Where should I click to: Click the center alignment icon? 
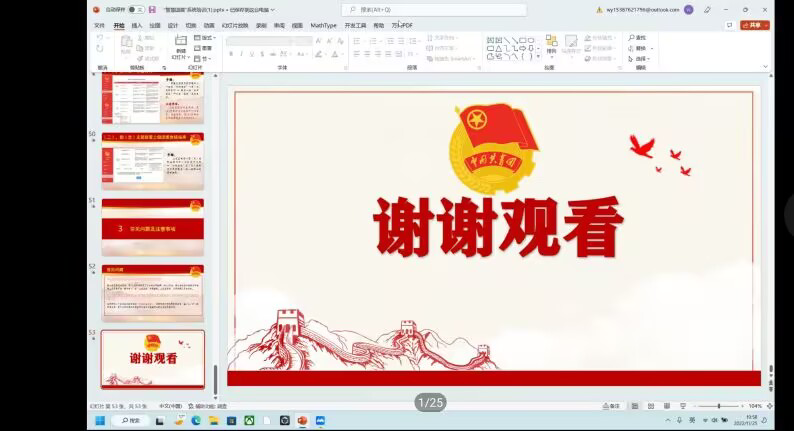coord(367,54)
